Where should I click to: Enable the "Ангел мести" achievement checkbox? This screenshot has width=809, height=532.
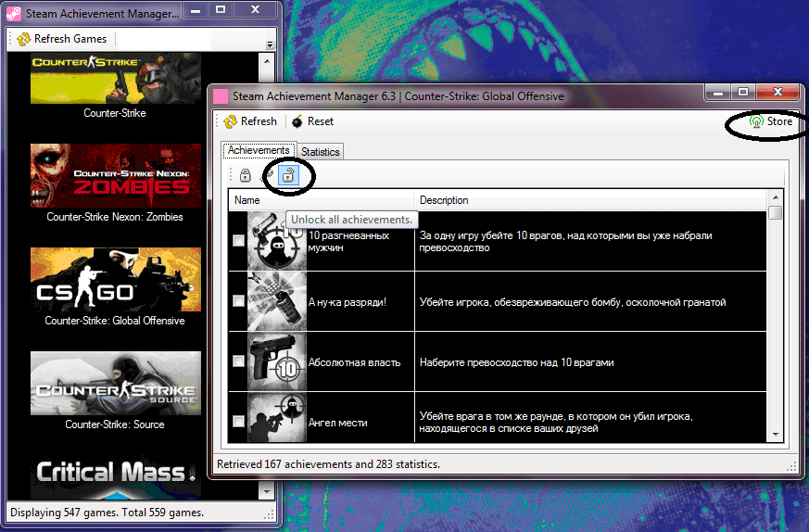click(239, 422)
